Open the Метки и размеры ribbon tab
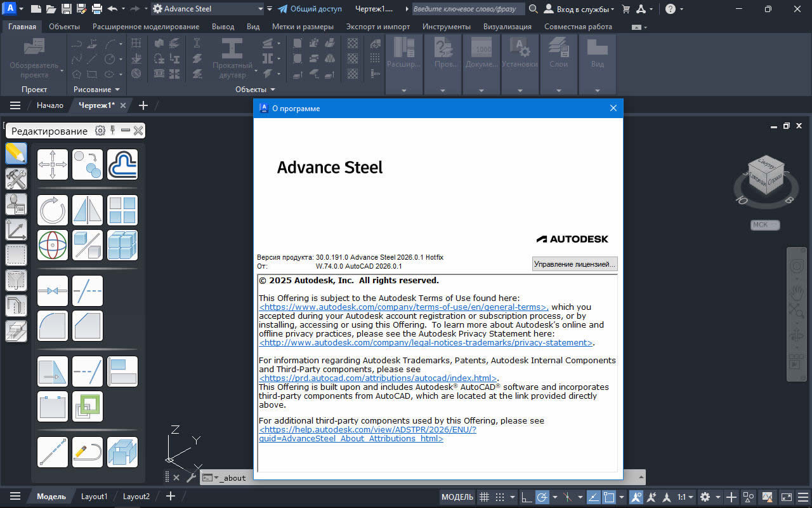This screenshot has height=508, width=812. (x=303, y=27)
